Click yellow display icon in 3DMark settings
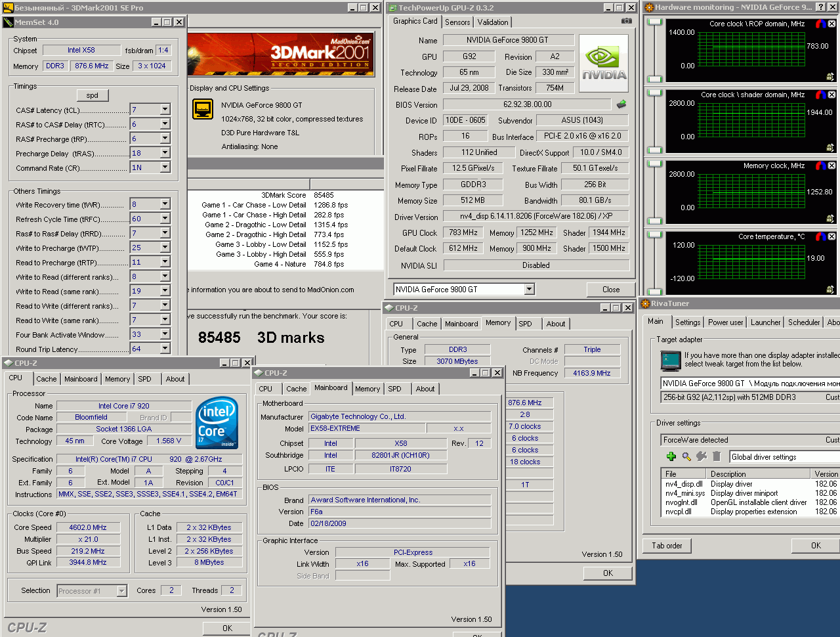This screenshot has height=637, width=840. [203, 109]
